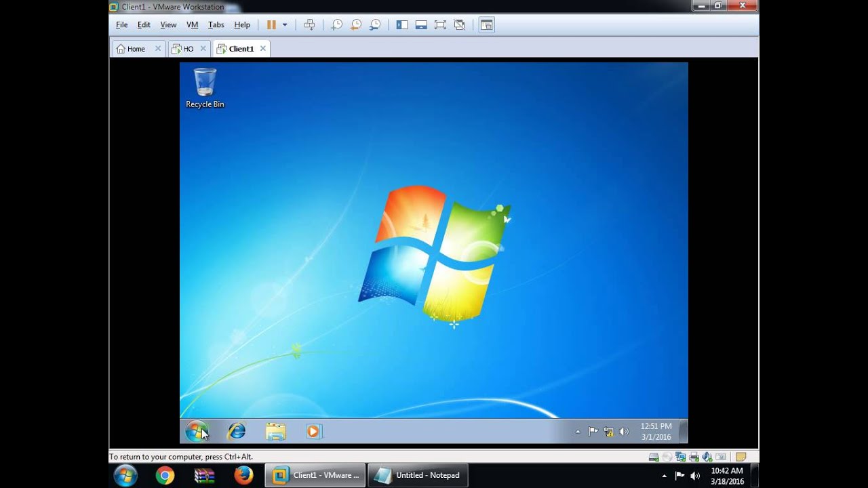This screenshot has width=868, height=488.
Task: Open WinRAR from the host taskbar
Action: pyautogui.click(x=204, y=476)
